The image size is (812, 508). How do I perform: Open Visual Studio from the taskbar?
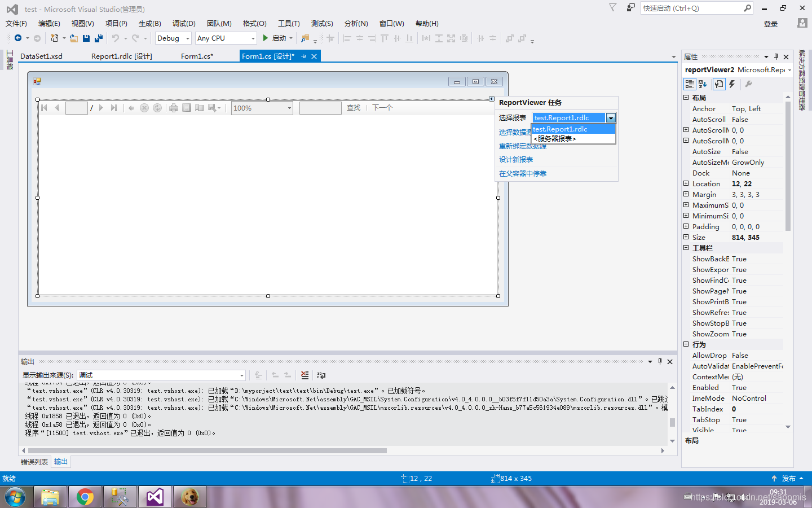(155, 497)
